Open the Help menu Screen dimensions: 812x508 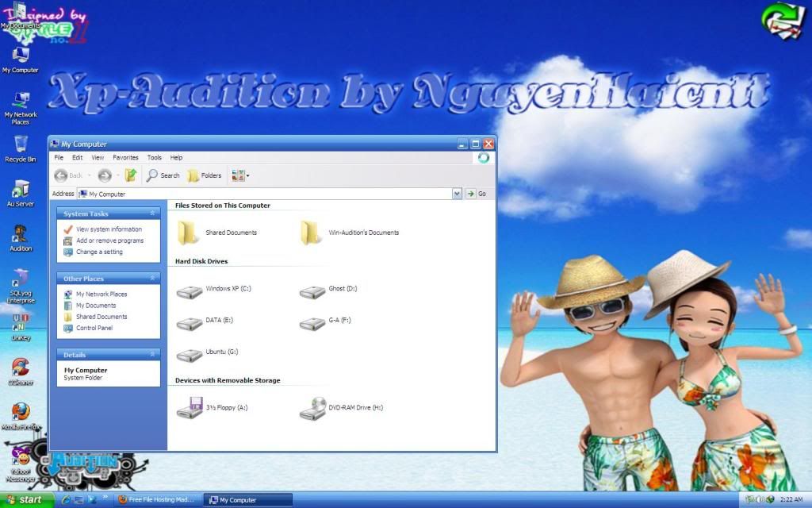click(176, 158)
